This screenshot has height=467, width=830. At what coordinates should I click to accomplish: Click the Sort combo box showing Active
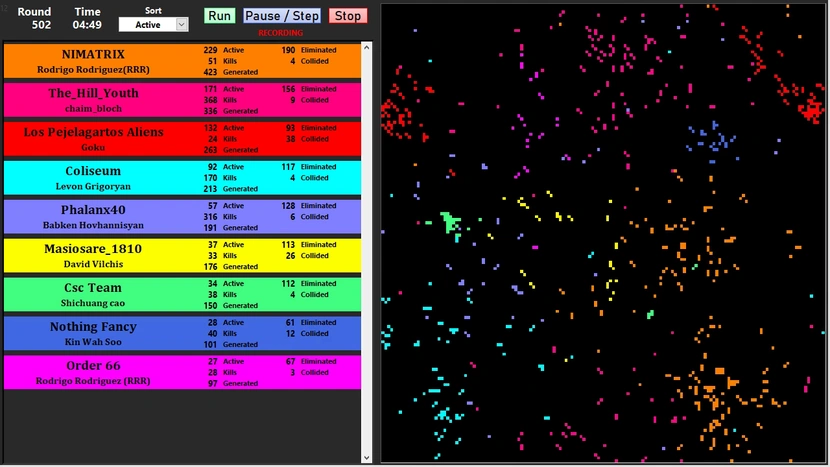(147, 25)
